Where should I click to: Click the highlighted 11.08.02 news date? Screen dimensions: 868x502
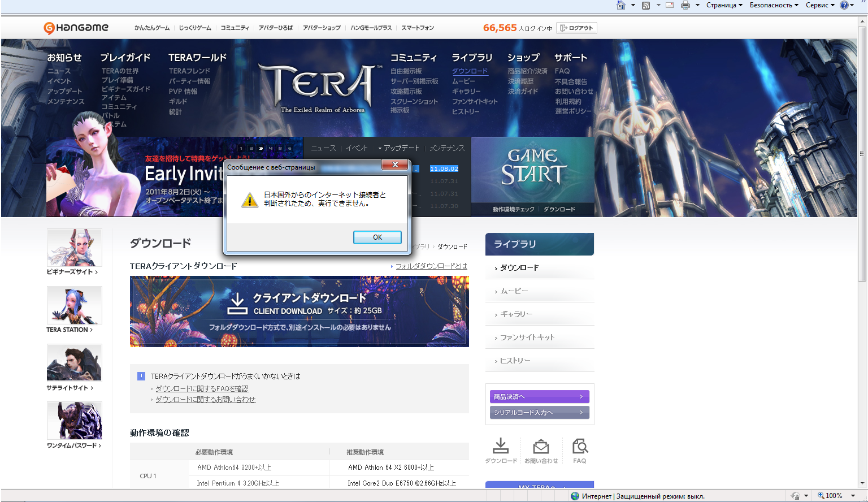pyautogui.click(x=444, y=168)
